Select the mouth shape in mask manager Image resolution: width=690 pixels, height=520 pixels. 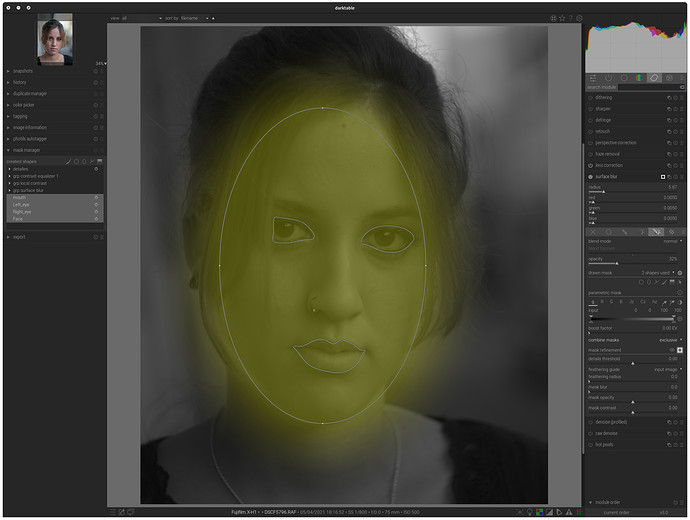point(20,198)
